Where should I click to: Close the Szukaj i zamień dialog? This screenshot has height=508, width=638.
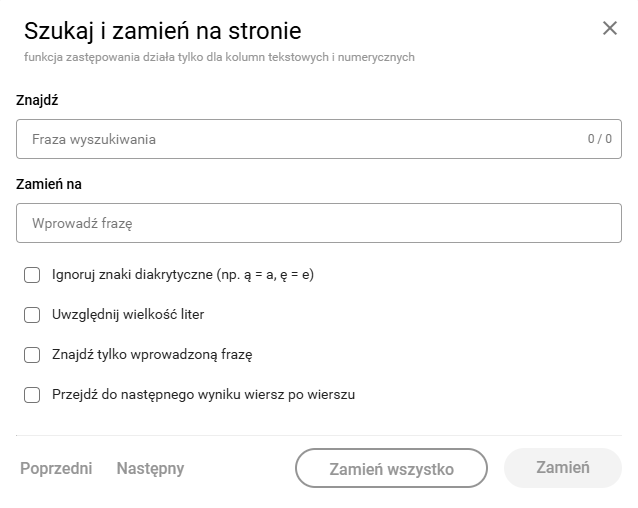tap(610, 28)
